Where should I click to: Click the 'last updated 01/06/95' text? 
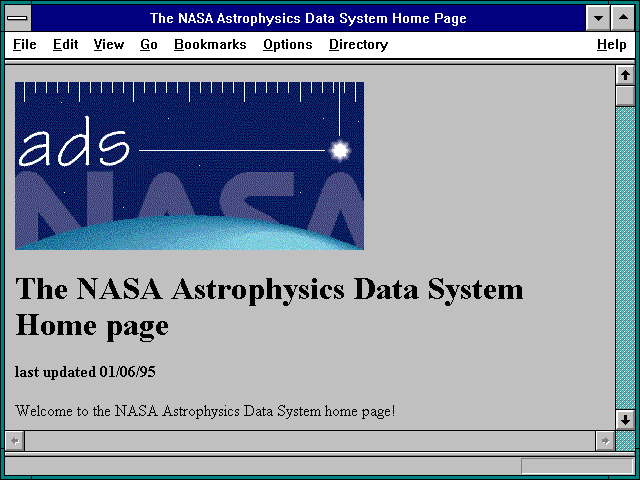point(85,372)
